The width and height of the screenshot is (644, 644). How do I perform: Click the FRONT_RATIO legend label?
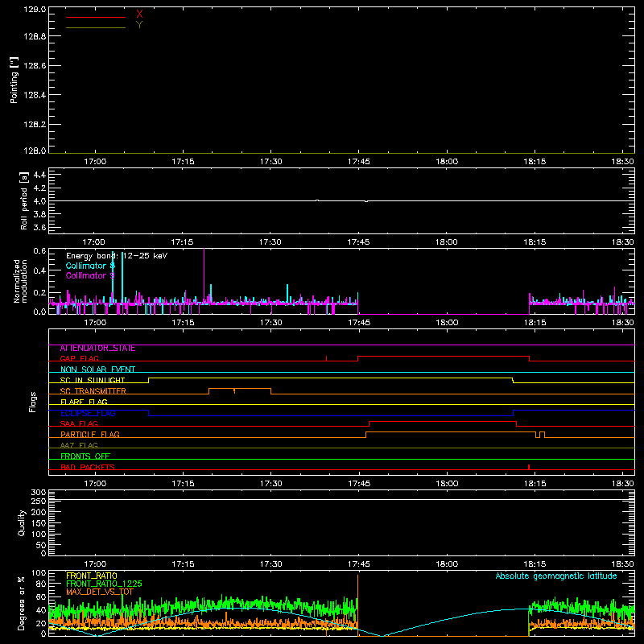click(x=92, y=576)
